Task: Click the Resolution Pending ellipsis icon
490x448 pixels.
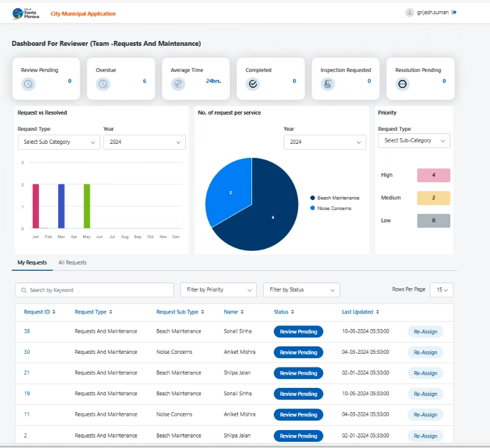Action: (x=403, y=84)
